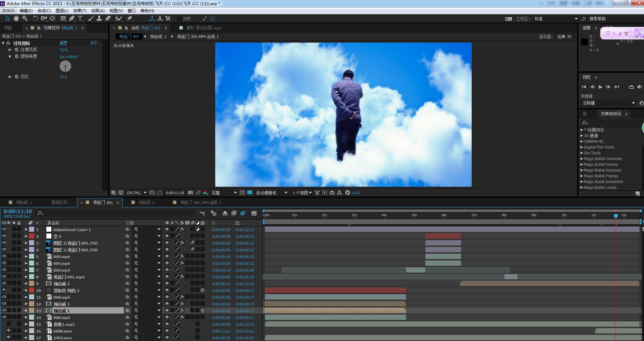Pick the horizontal Type tool
644x341 pixels.
pyautogui.click(x=80, y=19)
